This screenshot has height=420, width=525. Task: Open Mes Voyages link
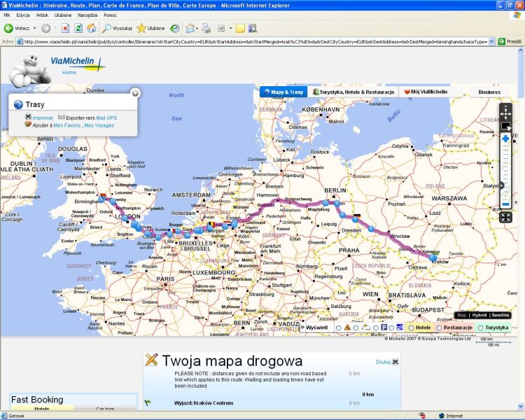pos(99,125)
